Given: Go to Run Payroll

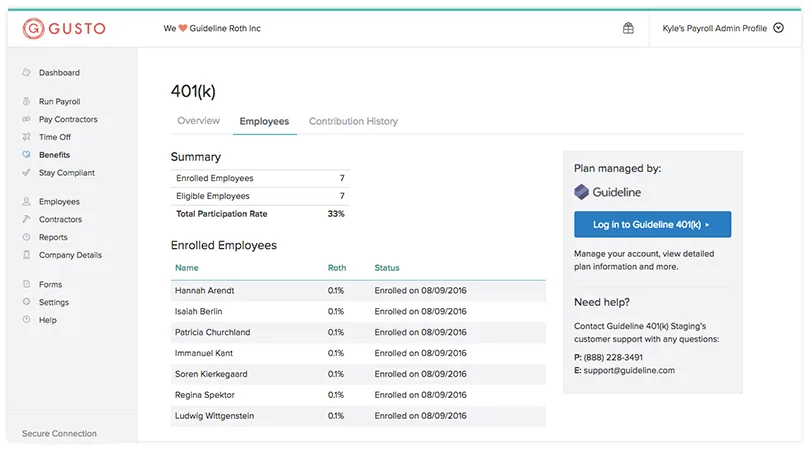Looking at the screenshot, I should click(59, 102).
